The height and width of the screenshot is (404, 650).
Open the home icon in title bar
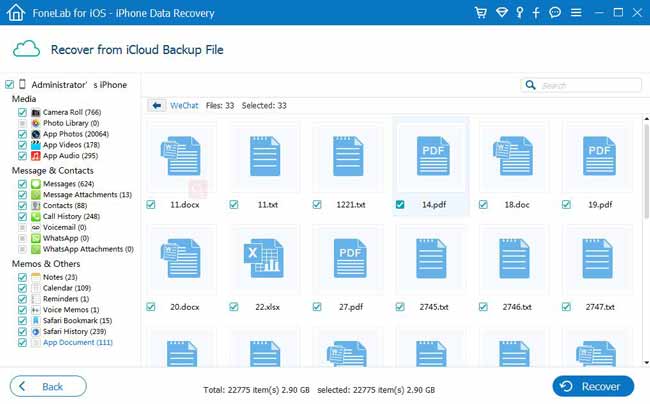click(16, 12)
